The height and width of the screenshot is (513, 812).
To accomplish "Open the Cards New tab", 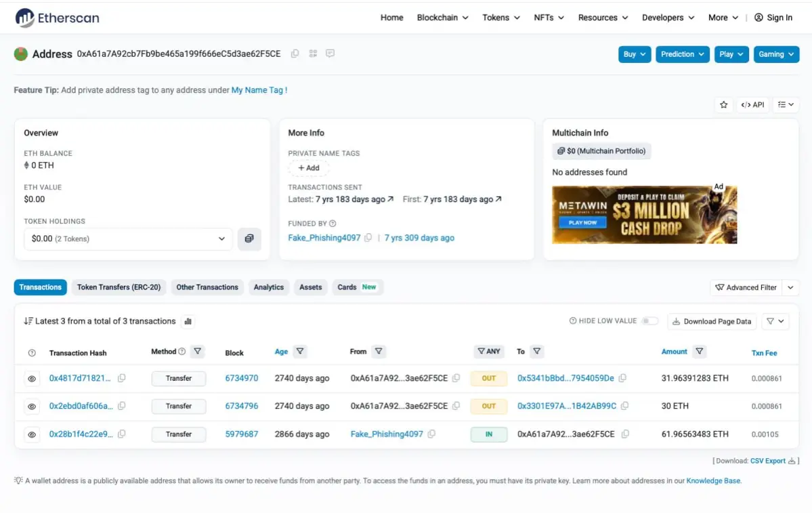I will tap(358, 287).
